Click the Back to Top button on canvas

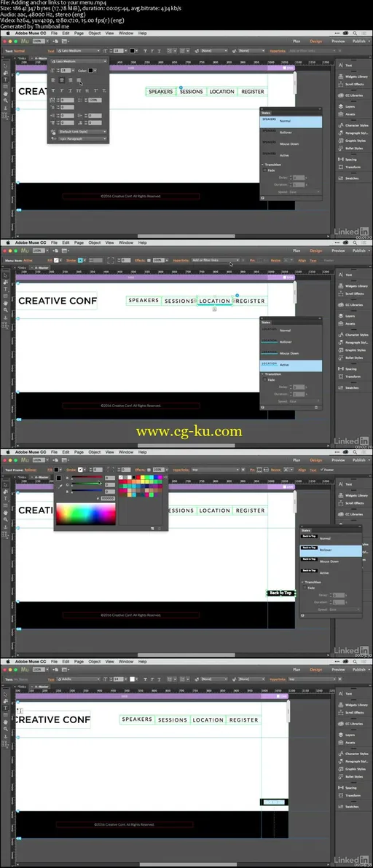click(x=280, y=593)
